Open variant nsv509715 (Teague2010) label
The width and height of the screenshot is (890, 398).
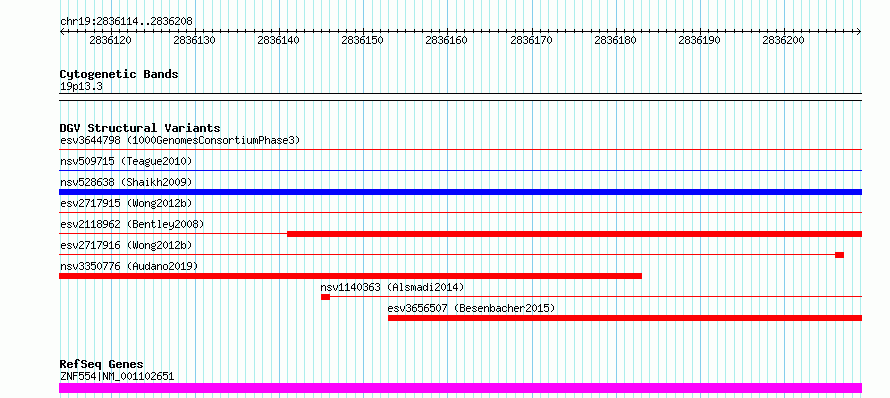point(126,161)
